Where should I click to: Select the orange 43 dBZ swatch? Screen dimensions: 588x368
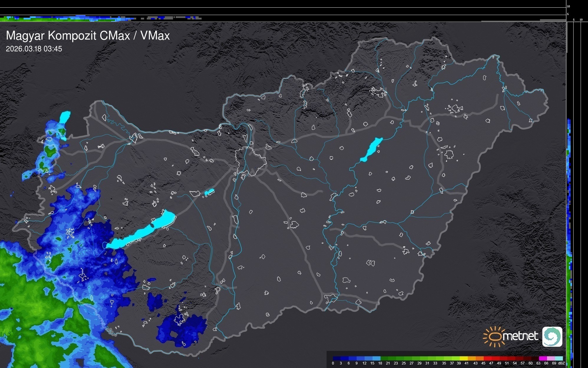(x=479, y=358)
